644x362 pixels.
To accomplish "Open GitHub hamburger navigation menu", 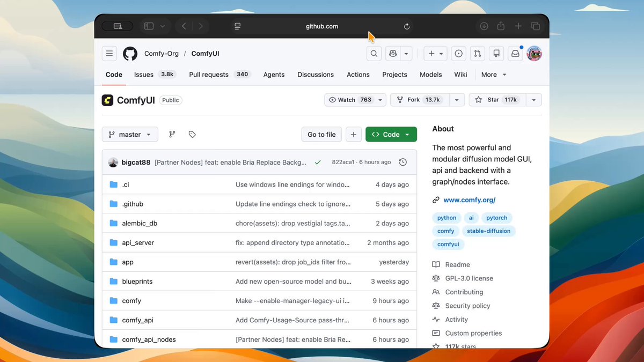I will (109, 54).
